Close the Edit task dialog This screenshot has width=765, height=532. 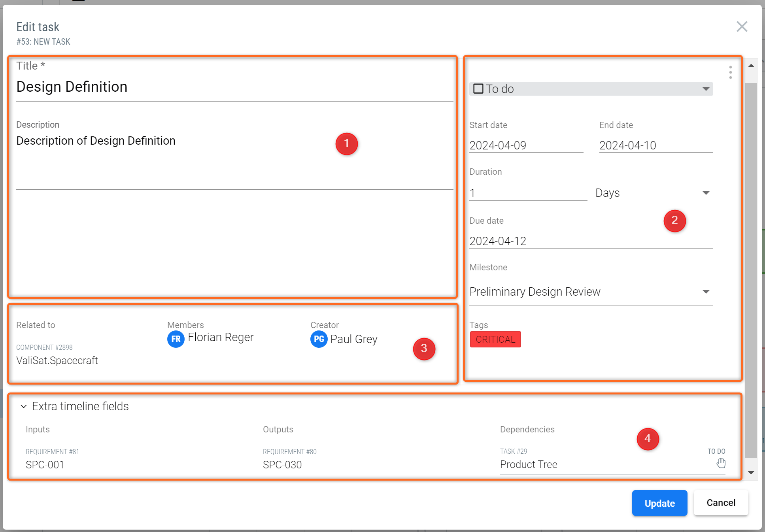742,27
